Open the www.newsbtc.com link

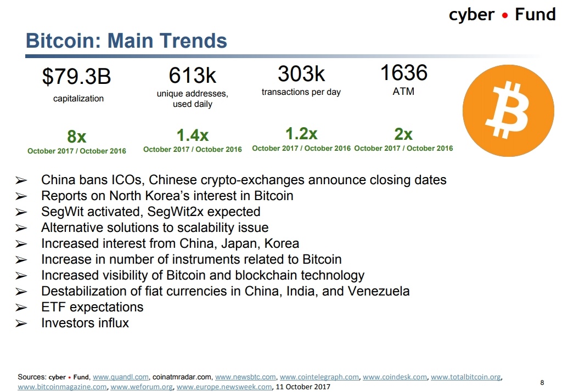click(x=245, y=377)
